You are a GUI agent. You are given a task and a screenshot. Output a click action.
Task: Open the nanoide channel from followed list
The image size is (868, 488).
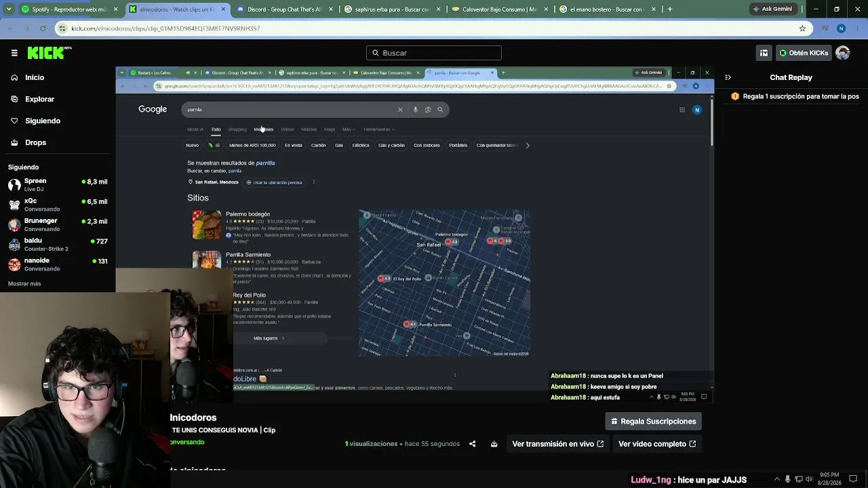point(58,264)
